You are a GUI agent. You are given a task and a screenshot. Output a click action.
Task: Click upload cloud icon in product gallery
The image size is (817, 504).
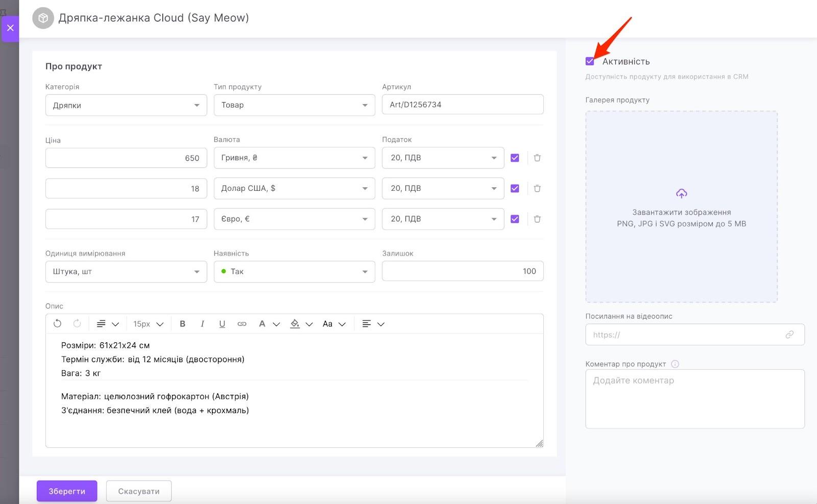point(681,194)
